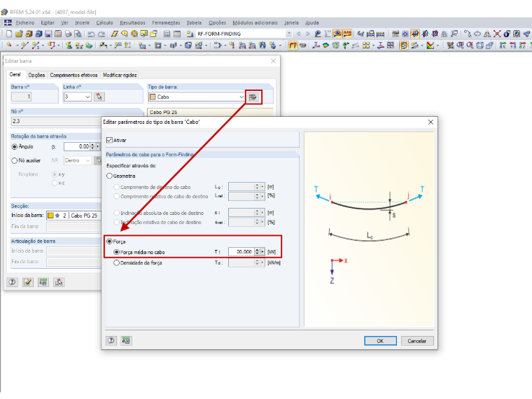Viewport: 532px width, 399px height.
Task: Click the previous load case arrow
Action: coord(299,34)
